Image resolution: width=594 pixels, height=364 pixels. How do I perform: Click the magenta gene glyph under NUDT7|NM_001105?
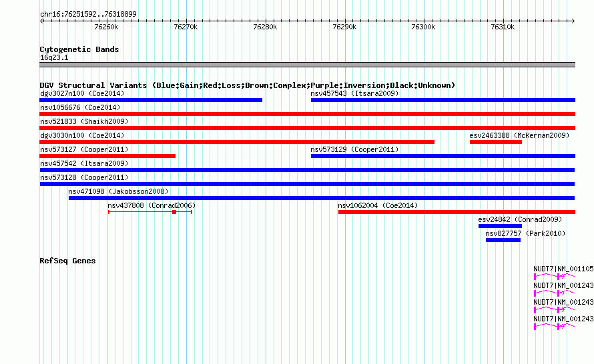pos(554,276)
